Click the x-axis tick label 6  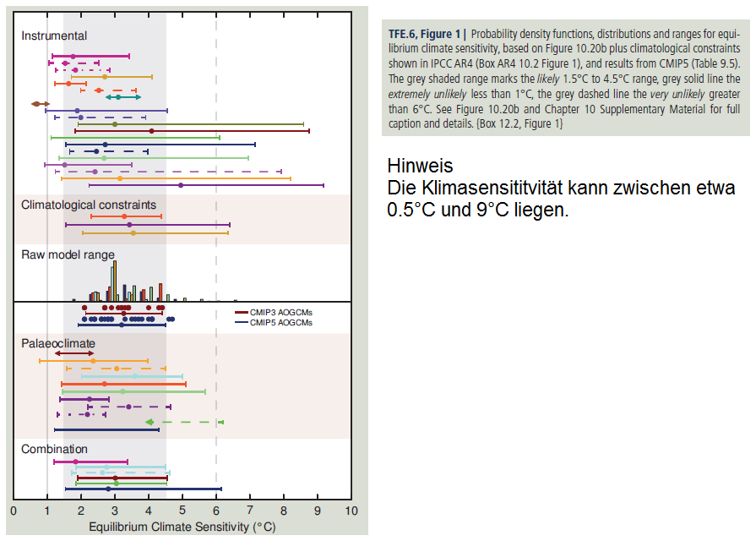[x=216, y=511]
